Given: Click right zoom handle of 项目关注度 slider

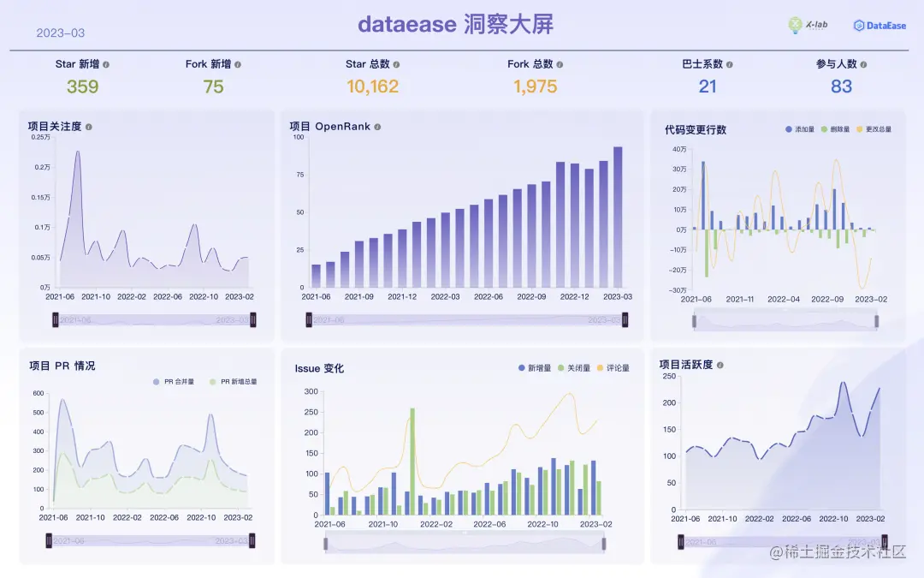Looking at the screenshot, I should point(252,320).
